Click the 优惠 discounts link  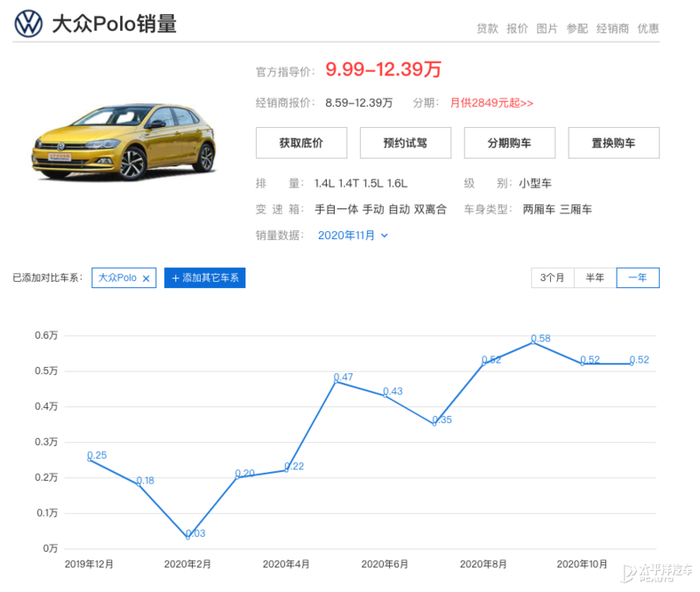[648, 29]
